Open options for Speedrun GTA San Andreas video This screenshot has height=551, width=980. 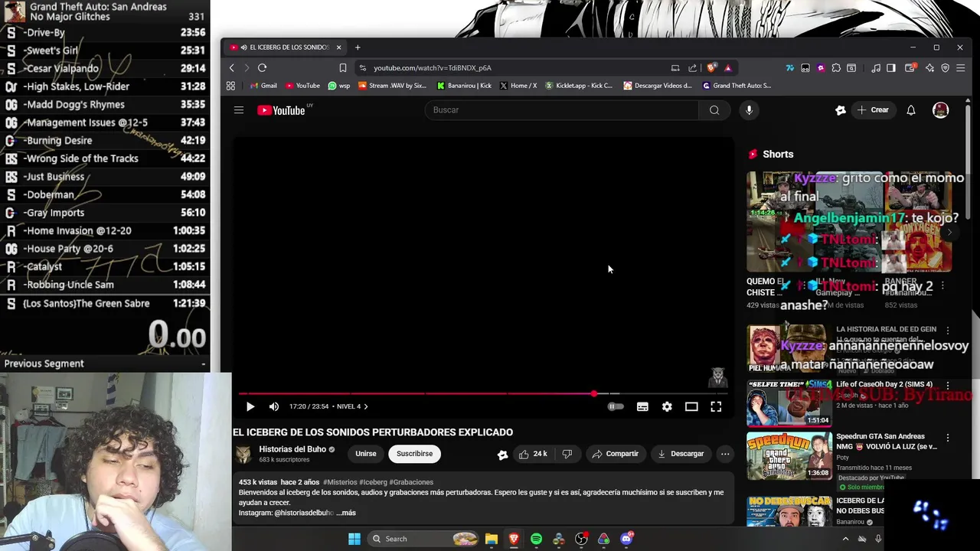948,439
